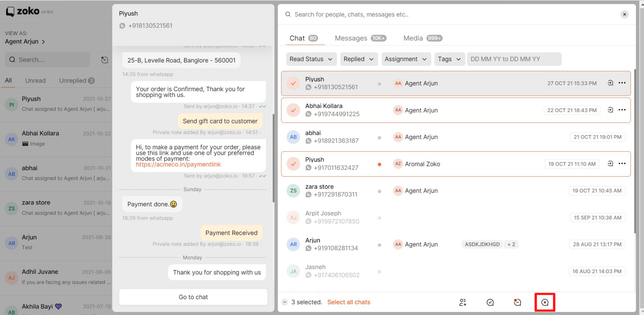644x315 pixels.
Task: Click the Payment Received private note
Action: coord(231,233)
